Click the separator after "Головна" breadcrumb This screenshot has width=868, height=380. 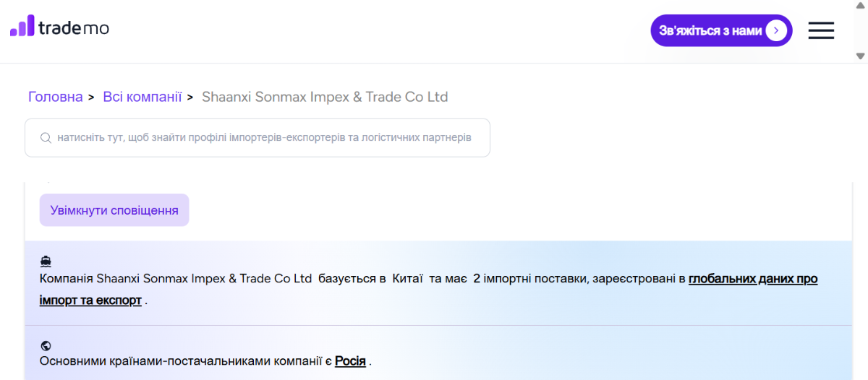click(91, 97)
